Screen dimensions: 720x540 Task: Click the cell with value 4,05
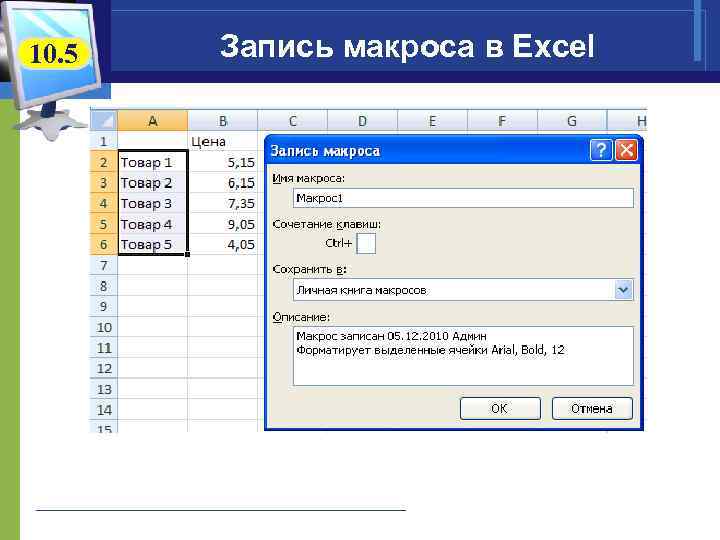(x=223, y=245)
